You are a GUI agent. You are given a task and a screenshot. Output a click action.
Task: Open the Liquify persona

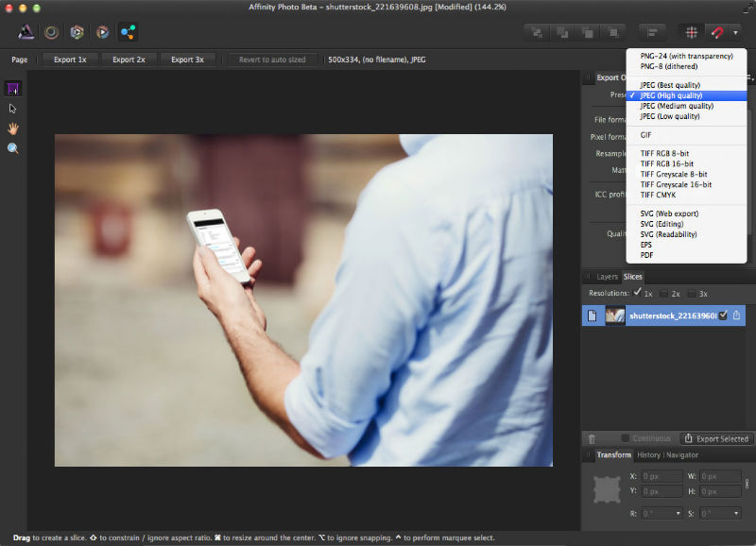click(x=52, y=32)
